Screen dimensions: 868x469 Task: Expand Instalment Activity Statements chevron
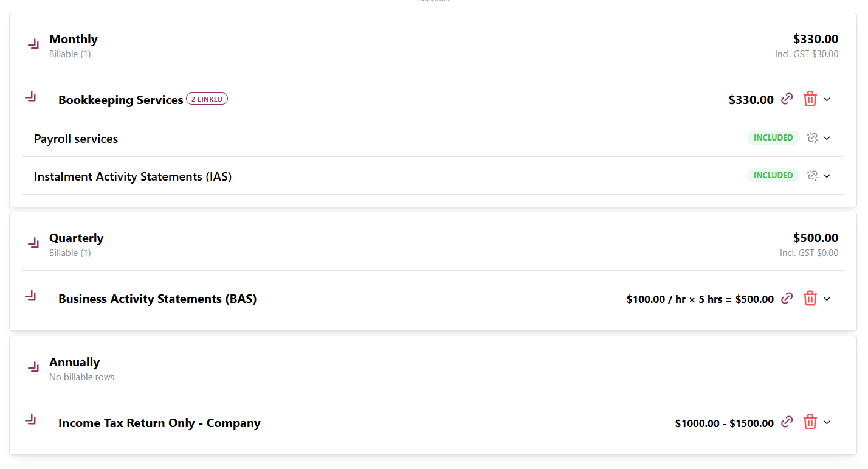[827, 176]
